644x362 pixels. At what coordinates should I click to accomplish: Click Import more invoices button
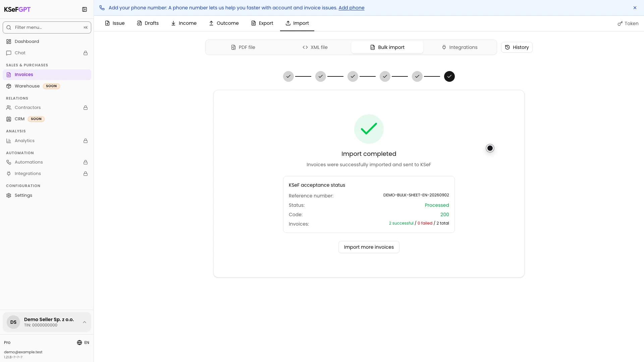(369, 247)
